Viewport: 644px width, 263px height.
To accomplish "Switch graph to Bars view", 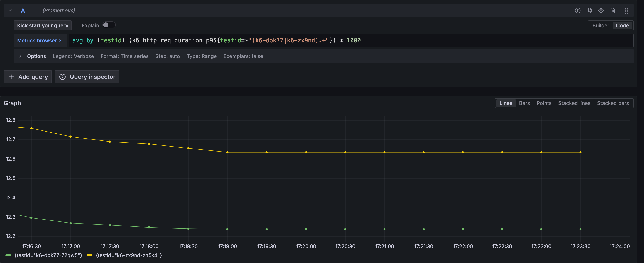I will pyautogui.click(x=524, y=103).
